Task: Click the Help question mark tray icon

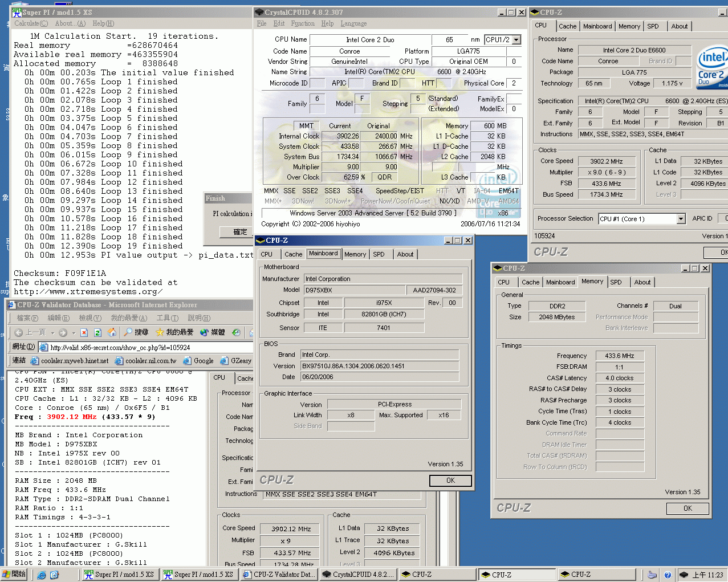Action: point(668,575)
